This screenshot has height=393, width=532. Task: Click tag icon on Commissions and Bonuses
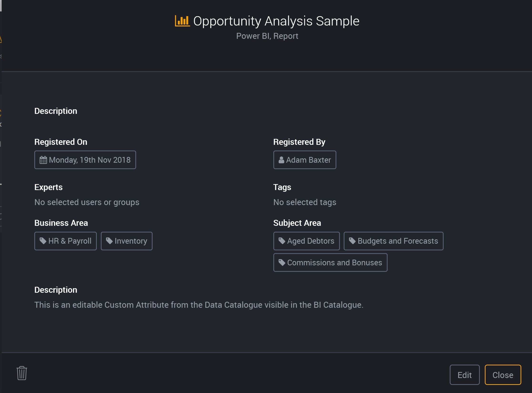(x=282, y=262)
